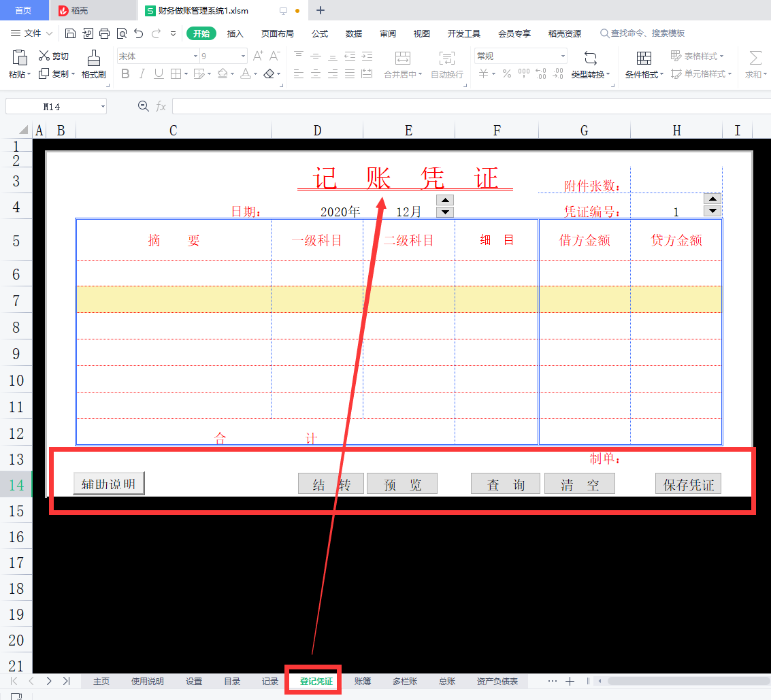771x700 pixels.
Task: Click the type conversion icon
Action: (x=591, y=58)
